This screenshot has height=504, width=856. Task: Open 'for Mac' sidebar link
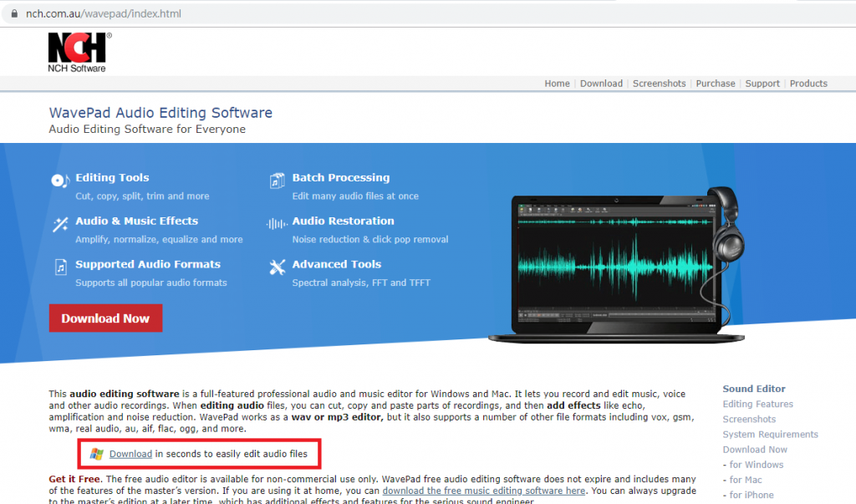(x=745, y=480)
